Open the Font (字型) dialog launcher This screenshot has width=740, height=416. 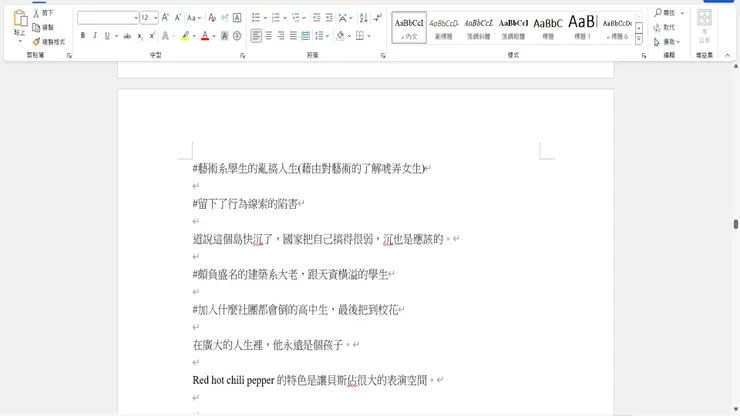coord(243,56)
